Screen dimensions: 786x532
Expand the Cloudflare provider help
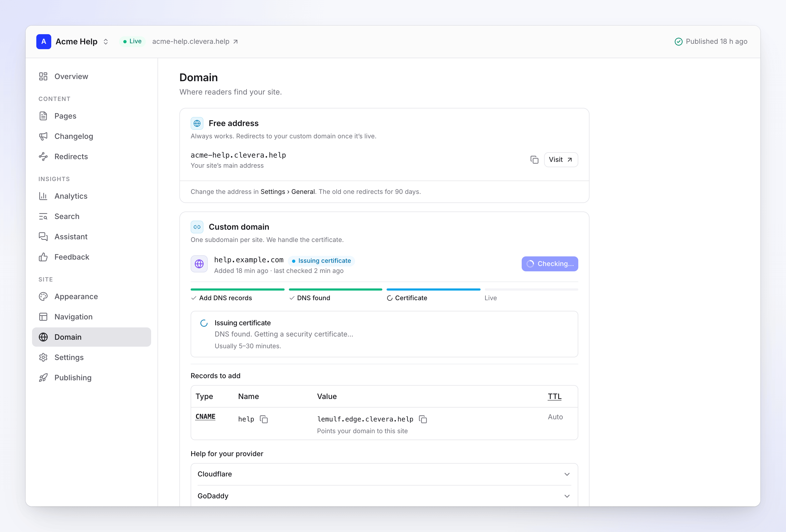pos(384,475)
